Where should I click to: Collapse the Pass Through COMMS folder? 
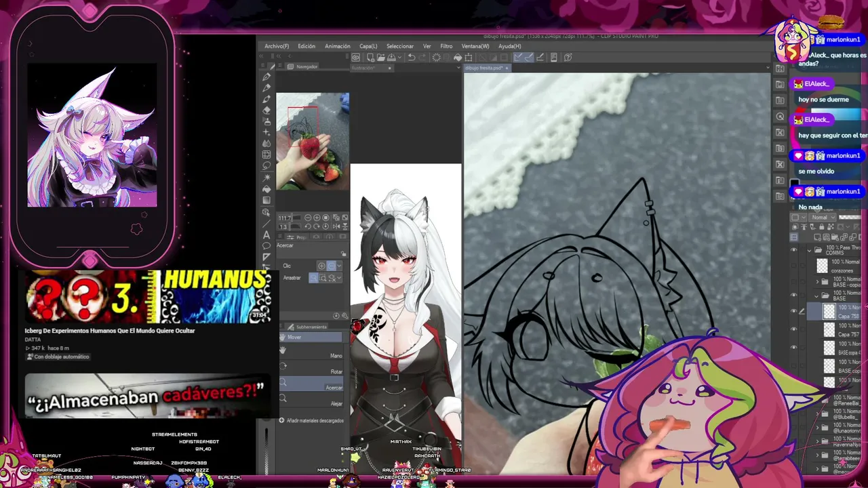point(809,250)
